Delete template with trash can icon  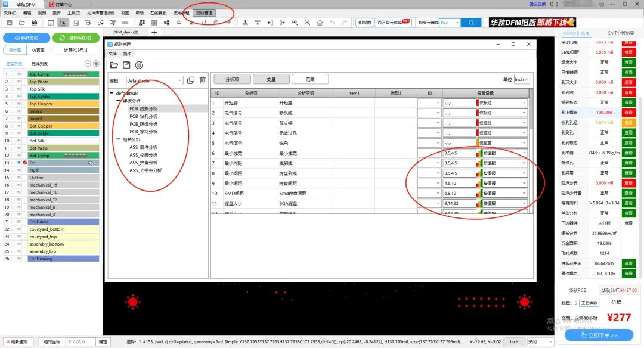[203, 80]
